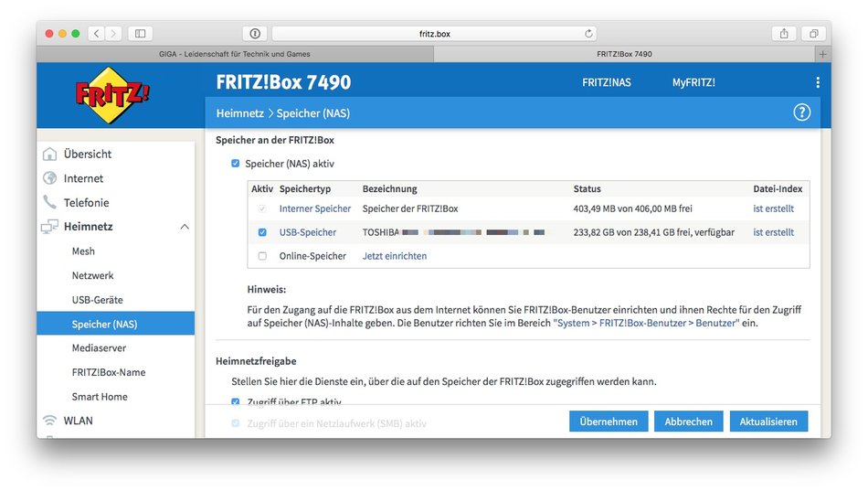This screenshot has height=491, width=868.
Task: Go back with the Safari back arrow
Action: click(97, 34)
